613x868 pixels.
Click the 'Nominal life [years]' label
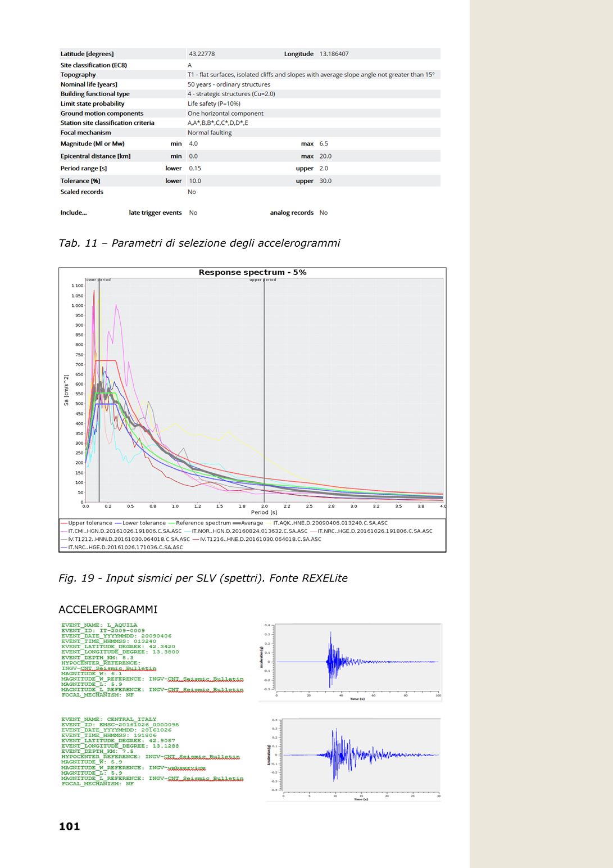pos(89,84)
